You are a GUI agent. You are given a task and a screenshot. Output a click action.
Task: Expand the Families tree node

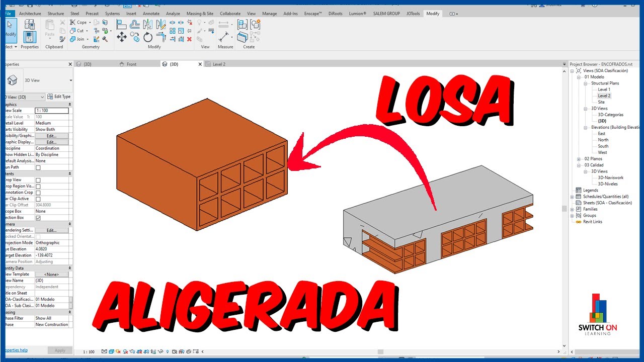pos(572,209)
